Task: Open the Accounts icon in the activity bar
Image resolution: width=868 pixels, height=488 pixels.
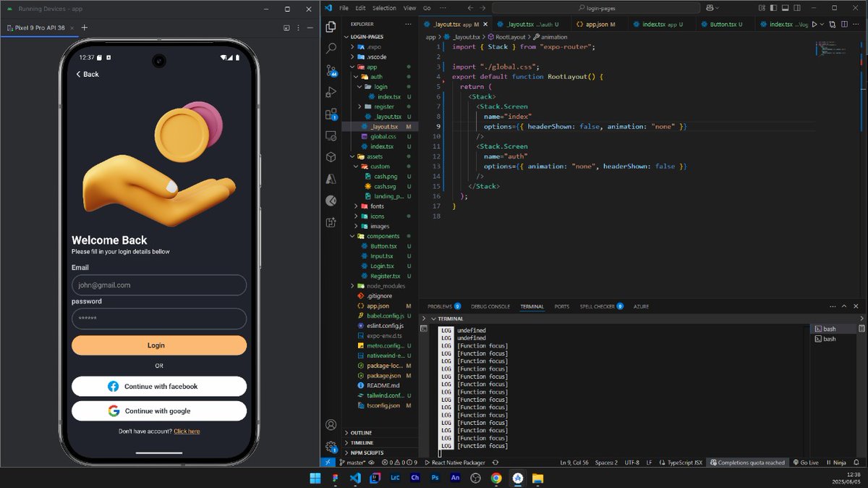Action: (x=331, y=425)
